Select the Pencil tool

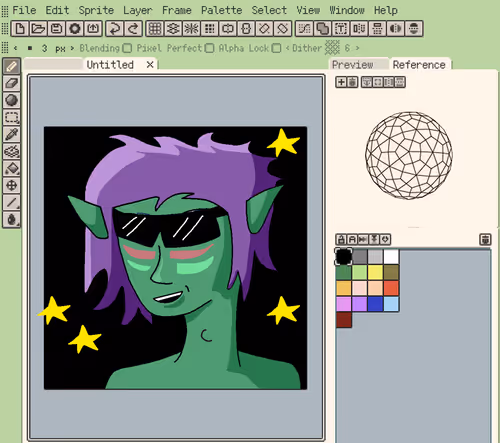tap(12, 66)
